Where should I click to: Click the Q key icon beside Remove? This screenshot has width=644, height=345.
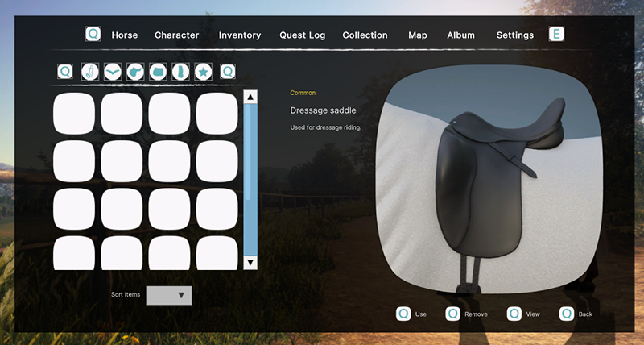pyautogui.click(x=453, y=314)
